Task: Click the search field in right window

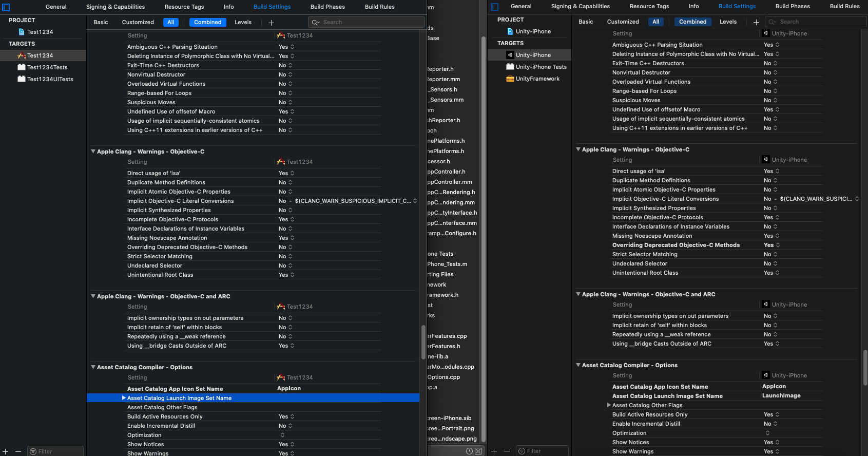Action: pyautogui.click(x=816, y=22)
